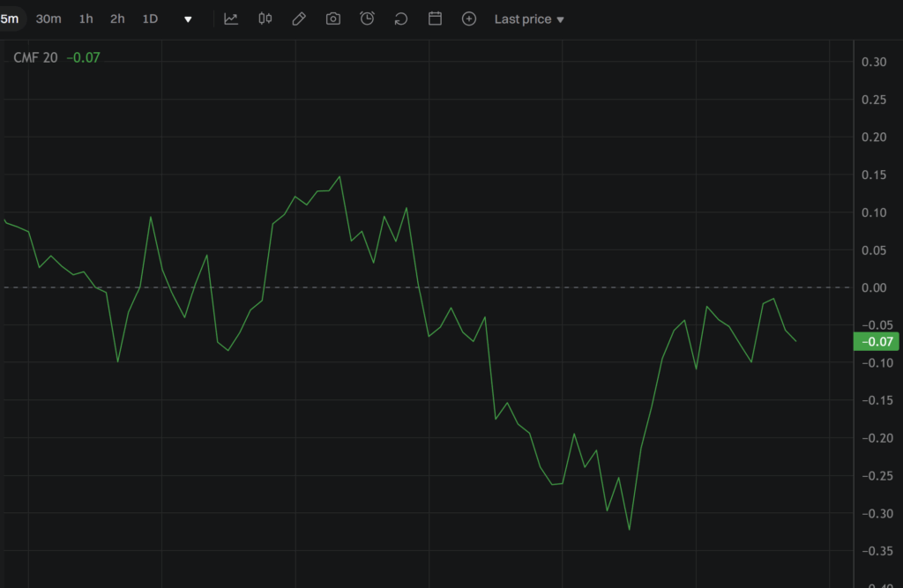Select the 1h interval tab
Image resolution: width=903 pixels, height=588 pixels.
pyautogui.click(x=86, y=19)
